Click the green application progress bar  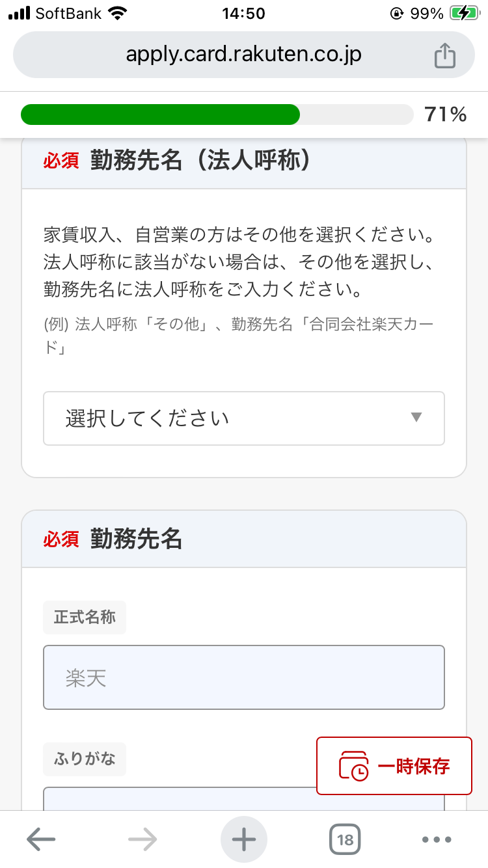(160, 115)
